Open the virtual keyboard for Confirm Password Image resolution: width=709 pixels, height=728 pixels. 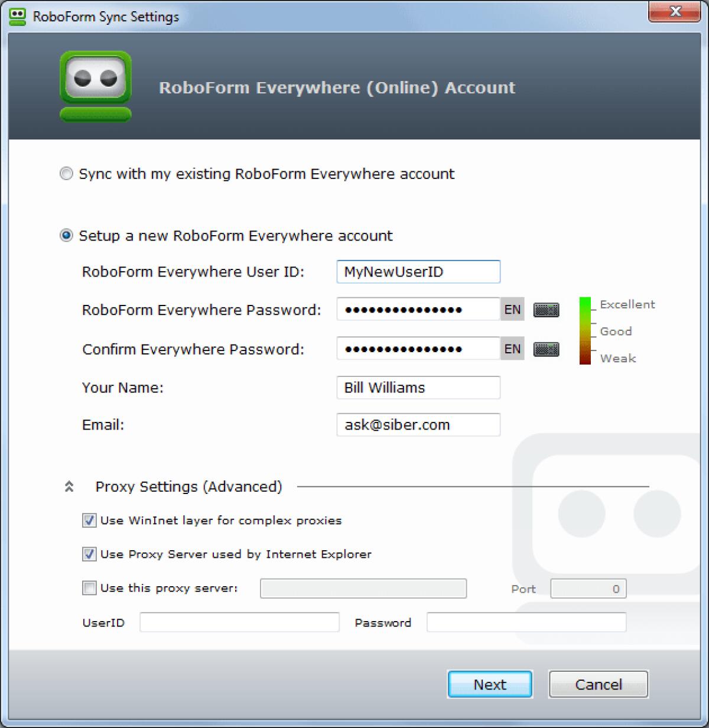(545, 349)
